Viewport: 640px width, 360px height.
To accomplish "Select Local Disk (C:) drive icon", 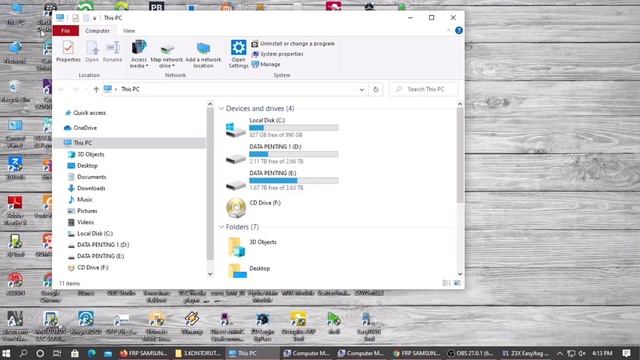I will (x=236, y=129).
